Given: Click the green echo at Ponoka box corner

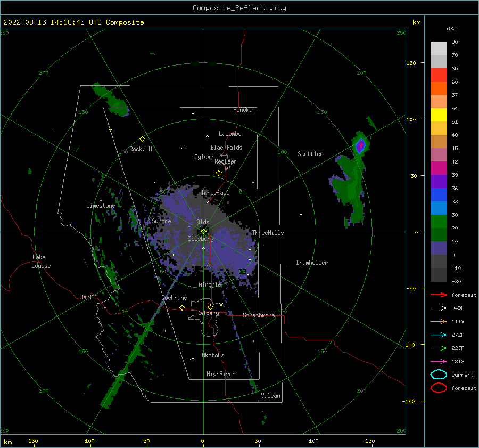Looking at the screenshot, I should [111, 100].
